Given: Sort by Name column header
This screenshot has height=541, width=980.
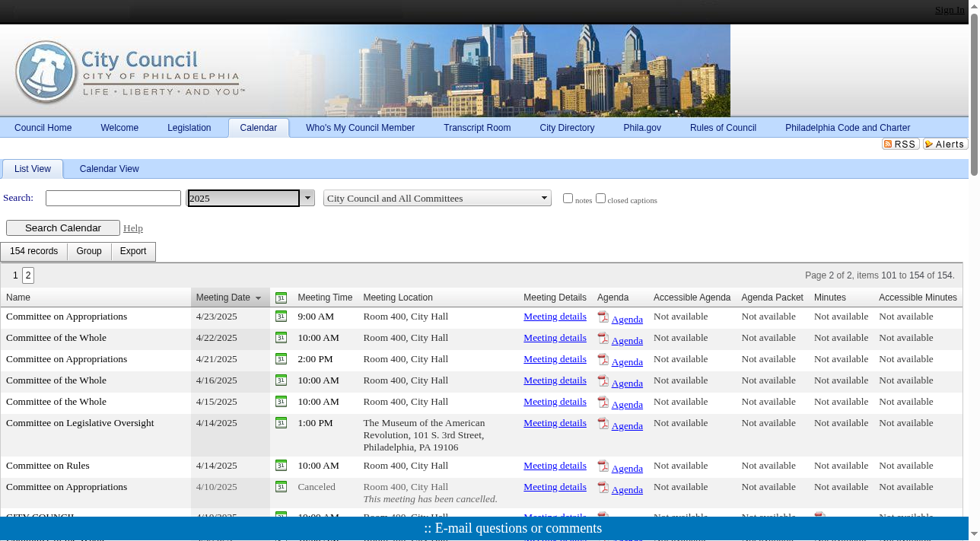Looking at the screenshot, I should point(18,298).
